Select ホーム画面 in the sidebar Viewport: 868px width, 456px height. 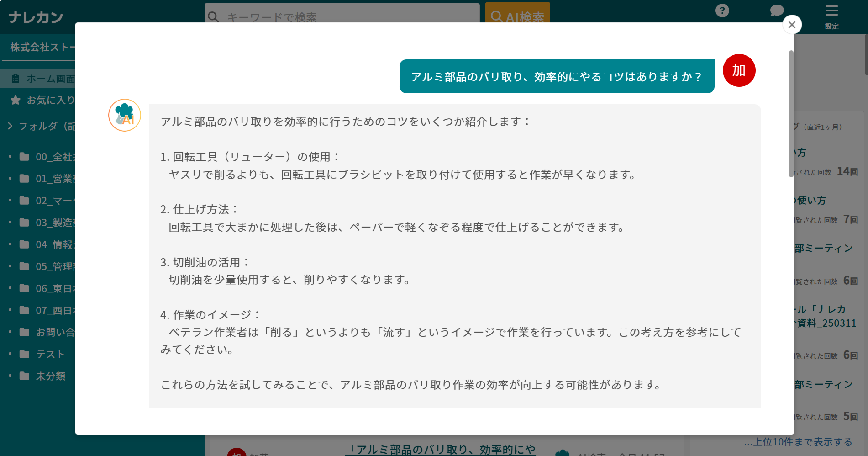pos(50,78)
